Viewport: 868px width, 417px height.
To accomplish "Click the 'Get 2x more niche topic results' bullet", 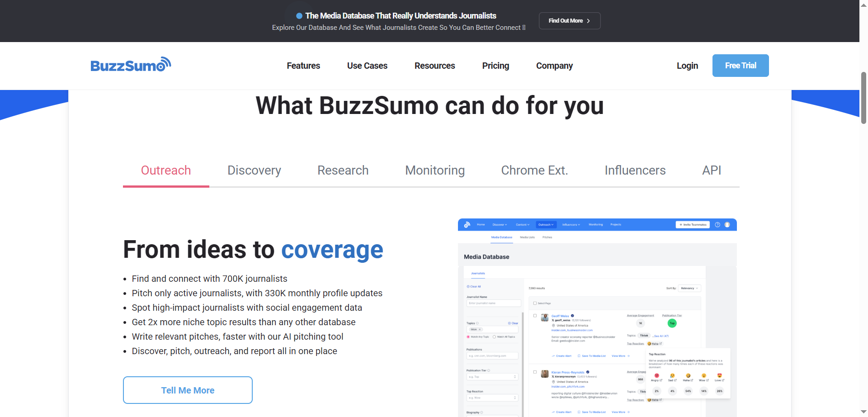I will click(x=244, y=322).
